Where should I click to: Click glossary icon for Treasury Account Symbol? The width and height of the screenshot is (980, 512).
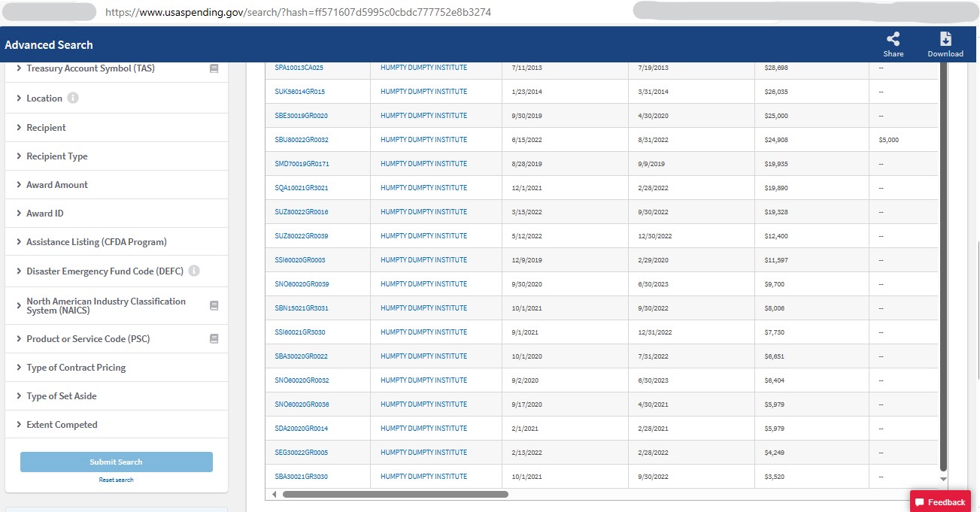[x=214, y=68]
